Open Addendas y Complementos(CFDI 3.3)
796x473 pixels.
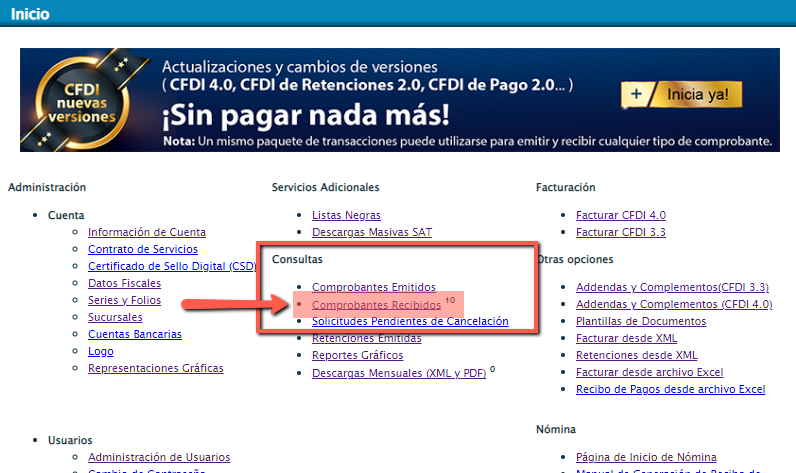pos(672,287)
